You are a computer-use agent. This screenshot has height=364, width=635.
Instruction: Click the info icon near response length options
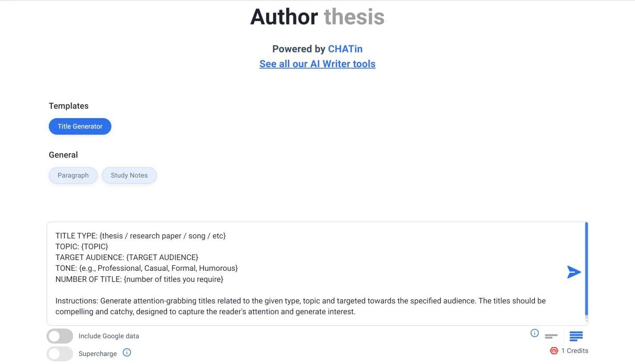click(x=534, y=333)
